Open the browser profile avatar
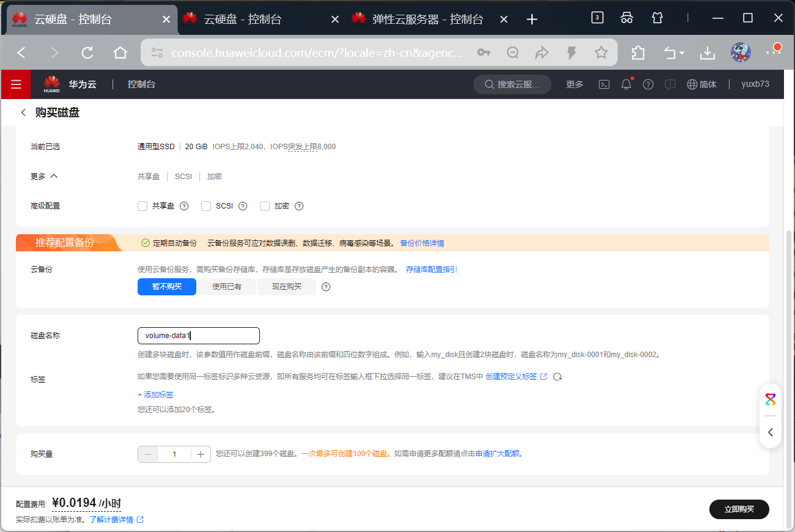The width and height of the screenshot is (795, 532). [x=741, y=53]
